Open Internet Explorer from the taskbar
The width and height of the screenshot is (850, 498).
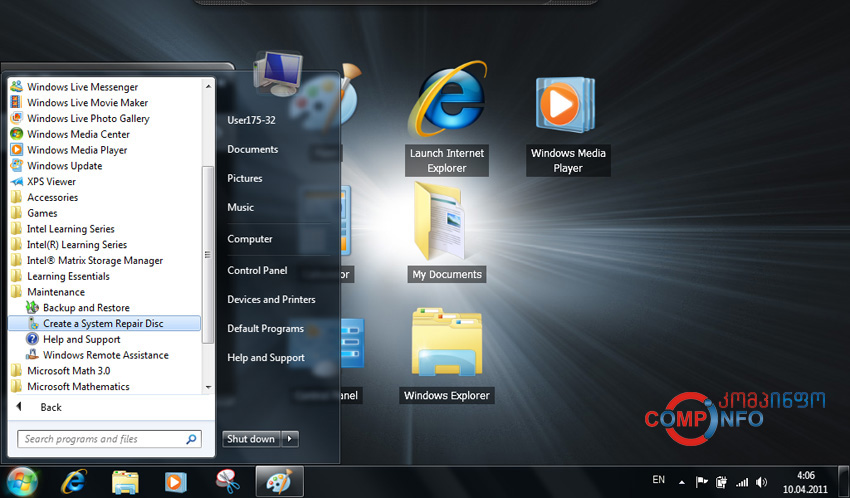(x=74, y=481)
